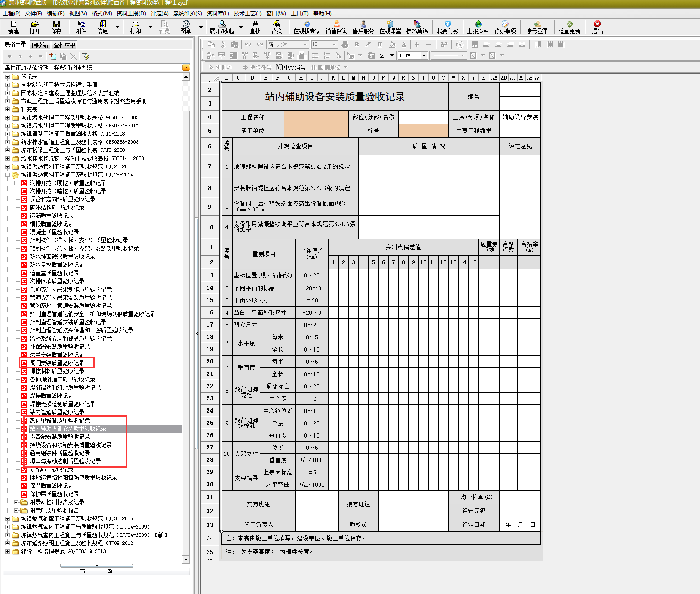Click the left align icon in format toolbar
Screen dimensions: 700x594
[486, 44]
